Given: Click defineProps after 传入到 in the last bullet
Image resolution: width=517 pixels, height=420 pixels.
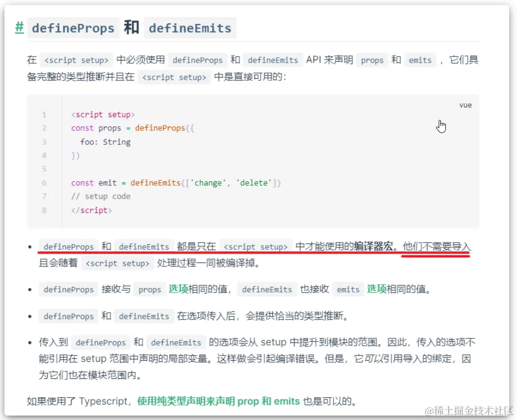Looking at the screenshot, I should click(101, 342).
